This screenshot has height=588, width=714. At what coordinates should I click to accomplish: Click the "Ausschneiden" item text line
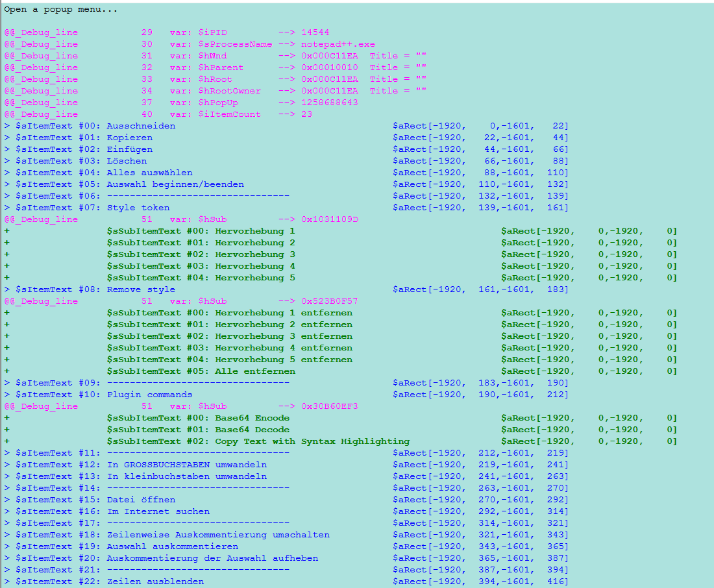click(141, 126)
